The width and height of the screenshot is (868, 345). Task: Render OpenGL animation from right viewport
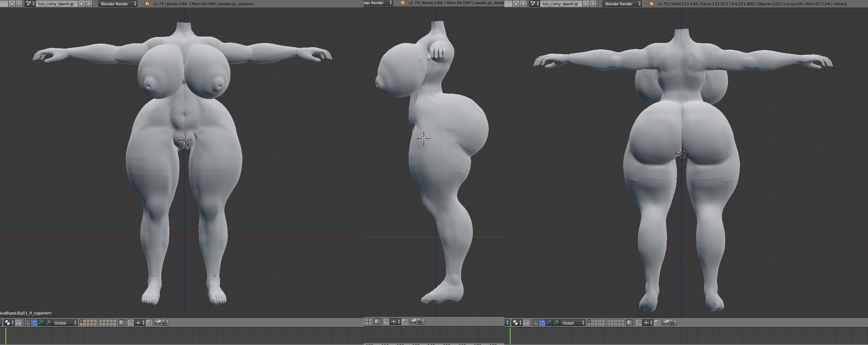tap(673, 323)
